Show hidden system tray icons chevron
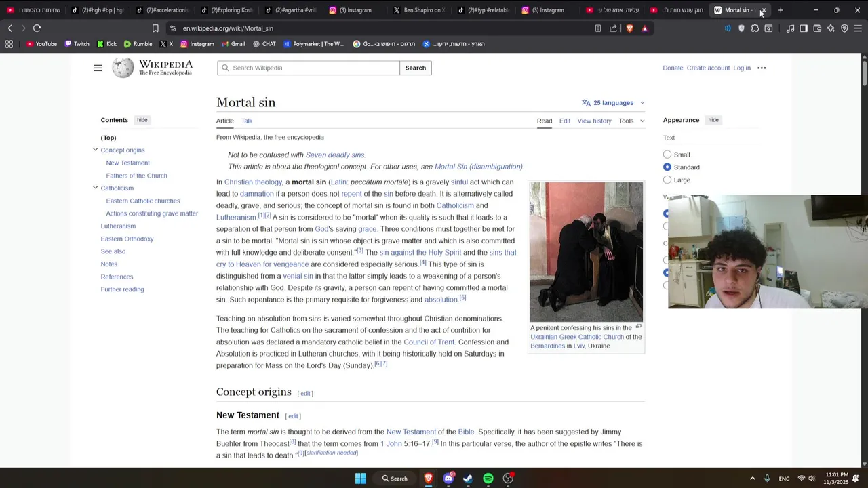 tap(752, 479)
